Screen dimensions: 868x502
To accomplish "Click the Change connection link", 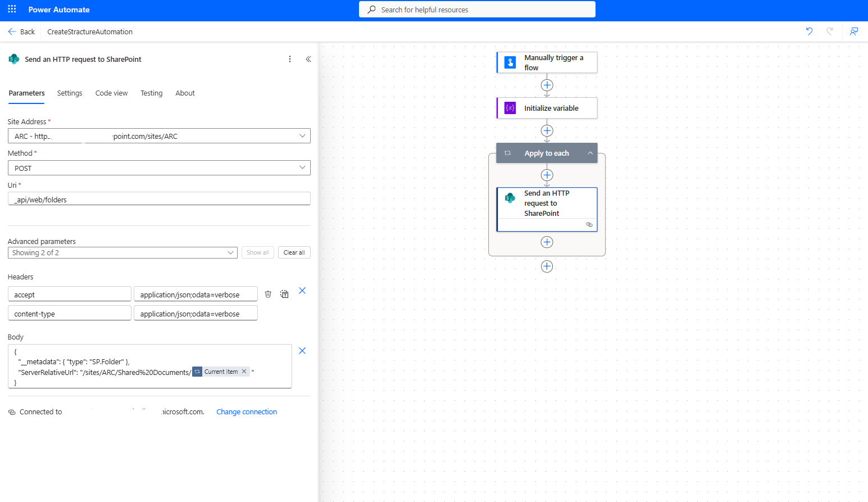I will (247, 412).
